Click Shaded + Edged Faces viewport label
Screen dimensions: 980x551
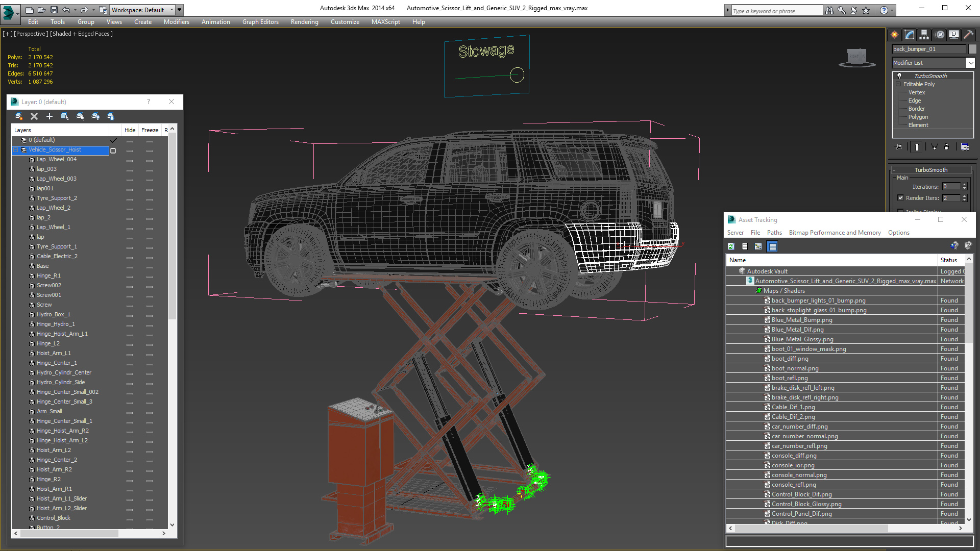(81, 34)
